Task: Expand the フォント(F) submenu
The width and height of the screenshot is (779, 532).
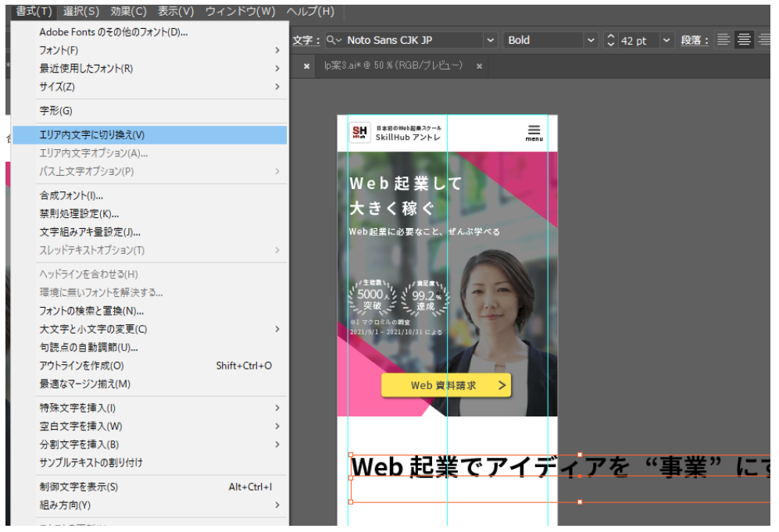Action: (x=277, y=50)
